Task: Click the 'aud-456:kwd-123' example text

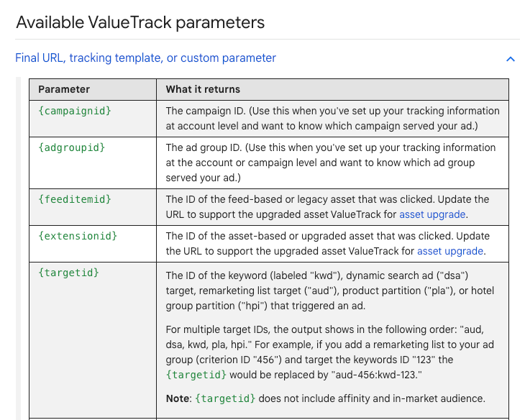Action: (376, 375)
